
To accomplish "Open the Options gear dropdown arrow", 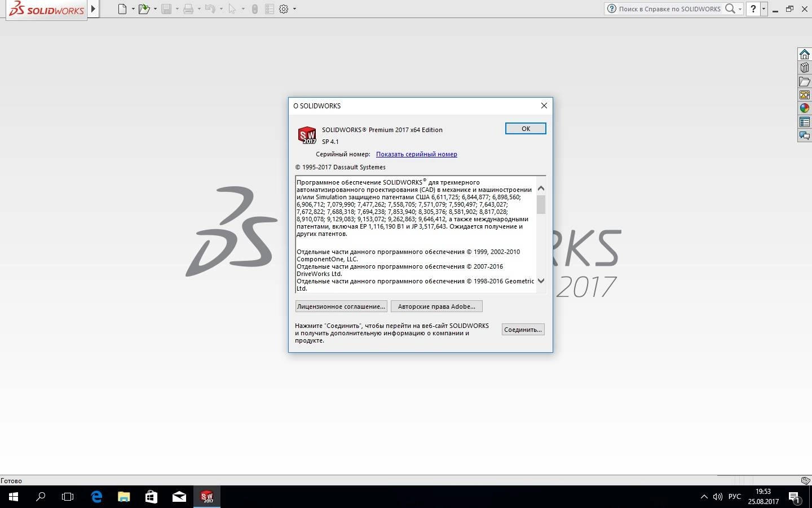I will [294, 9].
